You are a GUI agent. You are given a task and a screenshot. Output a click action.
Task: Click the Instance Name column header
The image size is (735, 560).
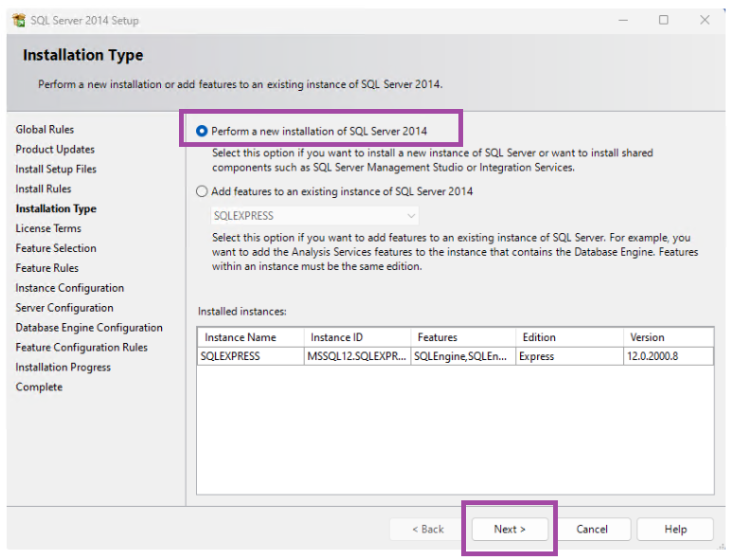250,337
